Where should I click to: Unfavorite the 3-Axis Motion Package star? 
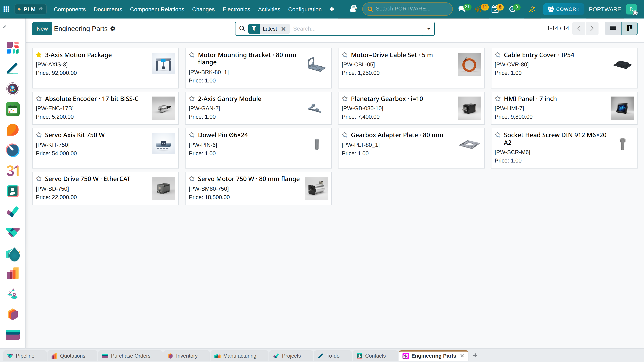[x=39, y=55]
